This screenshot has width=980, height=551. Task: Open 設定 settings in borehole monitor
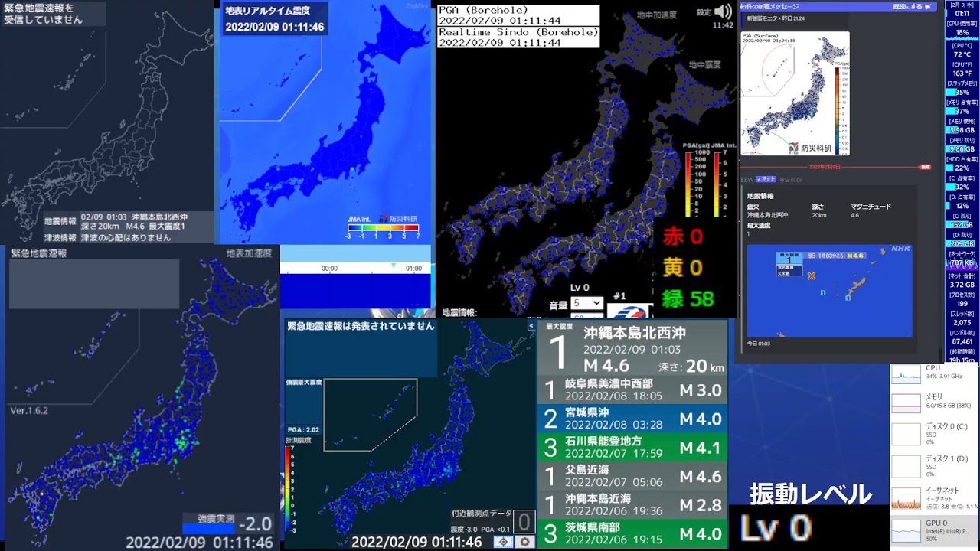(704, 12)
